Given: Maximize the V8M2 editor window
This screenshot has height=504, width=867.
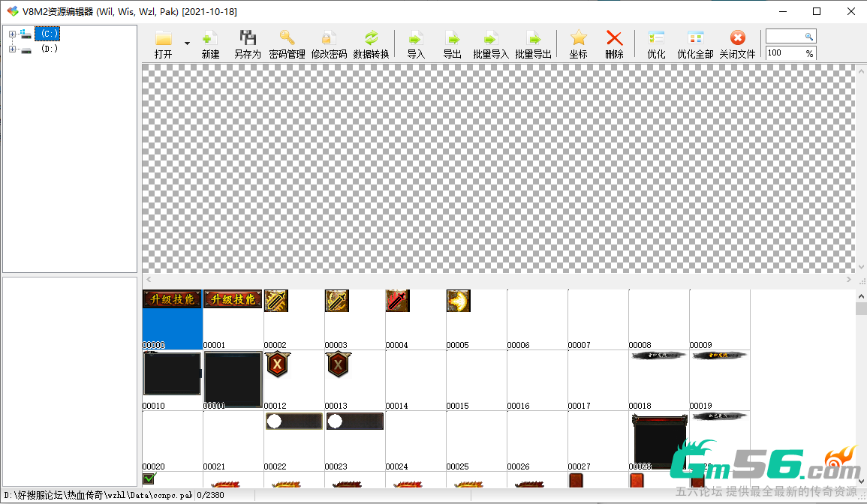Looking at the screenshot, I should coord(816,11).
